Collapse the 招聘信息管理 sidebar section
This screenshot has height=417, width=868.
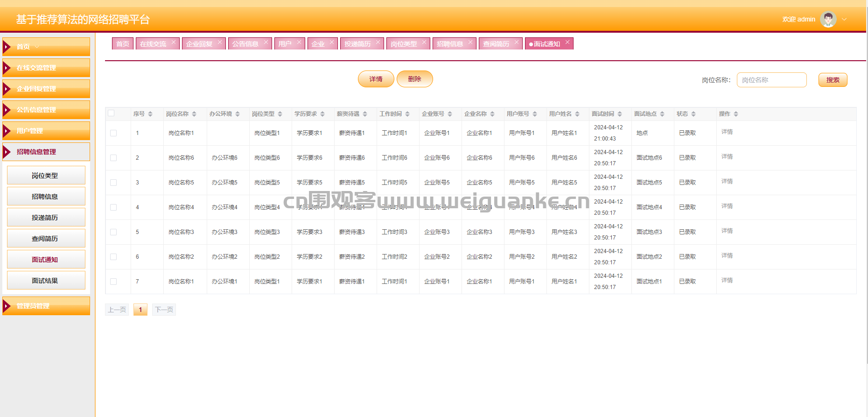[x=46, y=152]
